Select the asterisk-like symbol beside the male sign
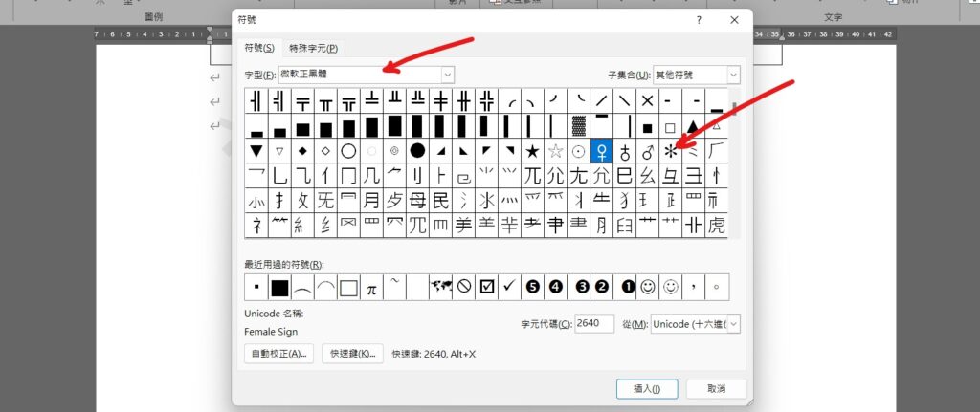This screenshot has width=980, height=412. (x=671, y=151)
